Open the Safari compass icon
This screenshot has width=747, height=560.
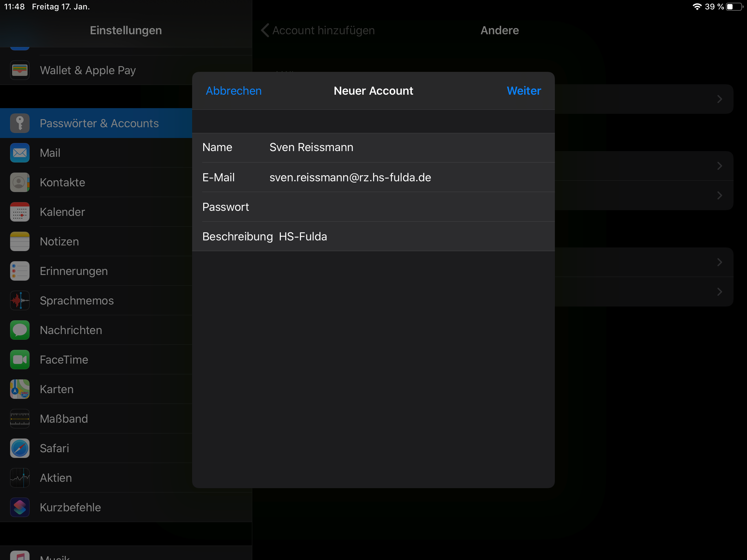pyautogui.click(x=19, y=448)
